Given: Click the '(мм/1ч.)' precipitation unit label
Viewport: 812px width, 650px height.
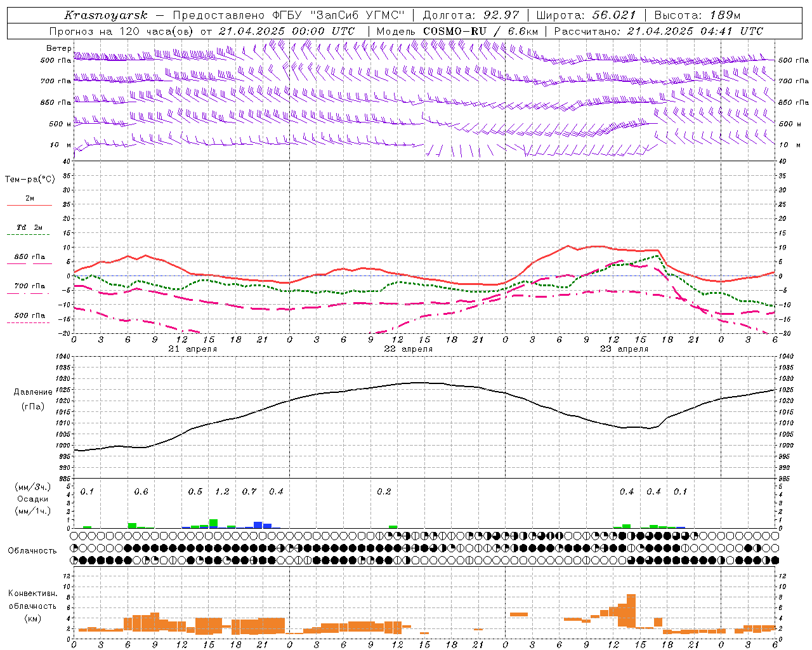Looking at the screenshot, I should click(x=32, y=511).
